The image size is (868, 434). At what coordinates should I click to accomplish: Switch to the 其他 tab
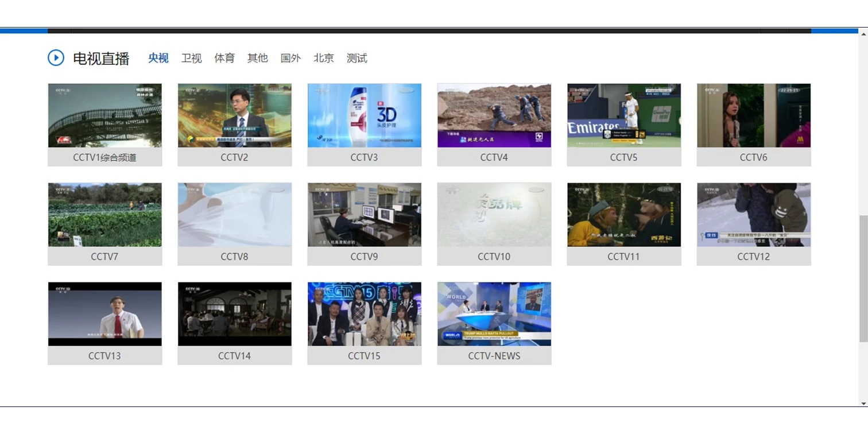point(257,58)
